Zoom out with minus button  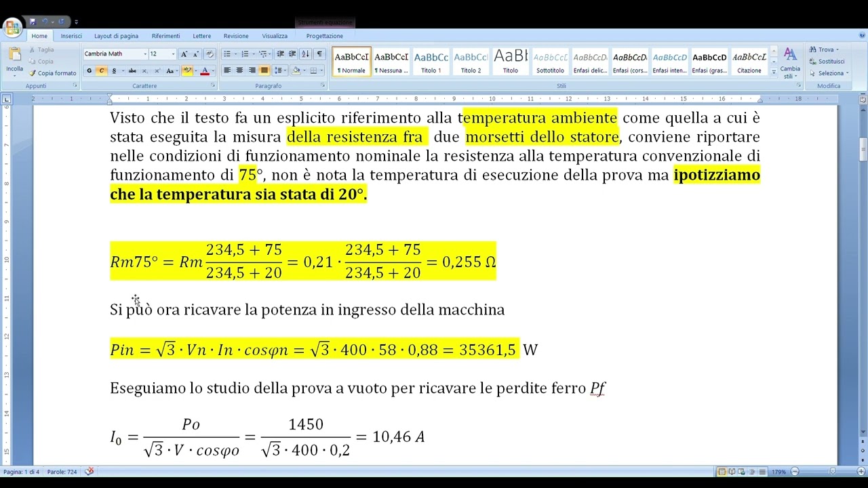click(795, 472)
